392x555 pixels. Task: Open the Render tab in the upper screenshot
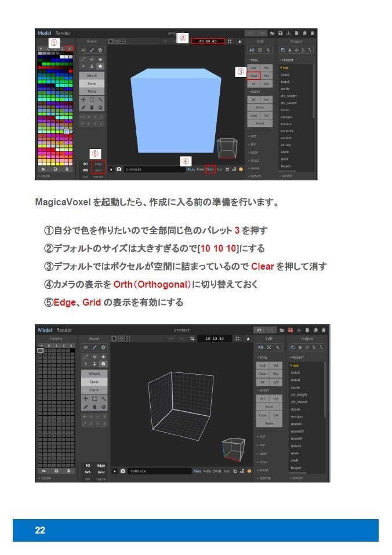coord(63,33)
